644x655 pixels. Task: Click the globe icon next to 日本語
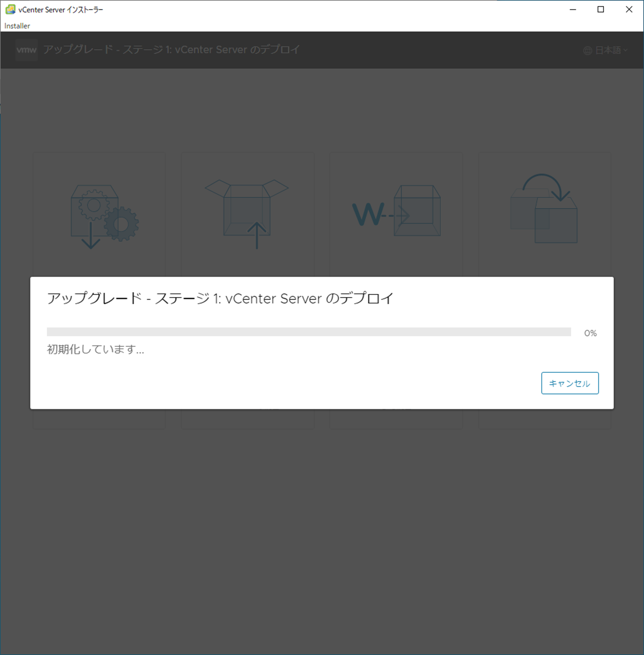[x=588, y=51]
